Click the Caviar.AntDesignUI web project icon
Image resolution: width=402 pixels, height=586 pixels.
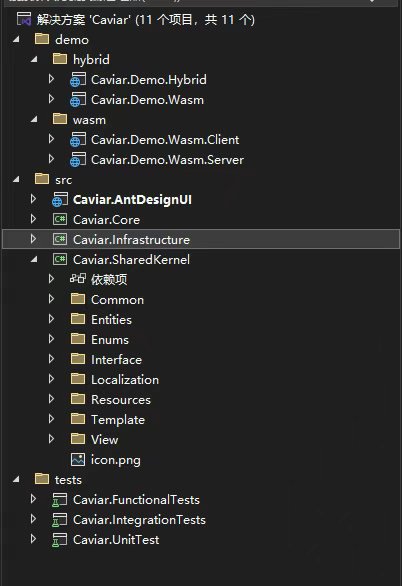point(60,200)
